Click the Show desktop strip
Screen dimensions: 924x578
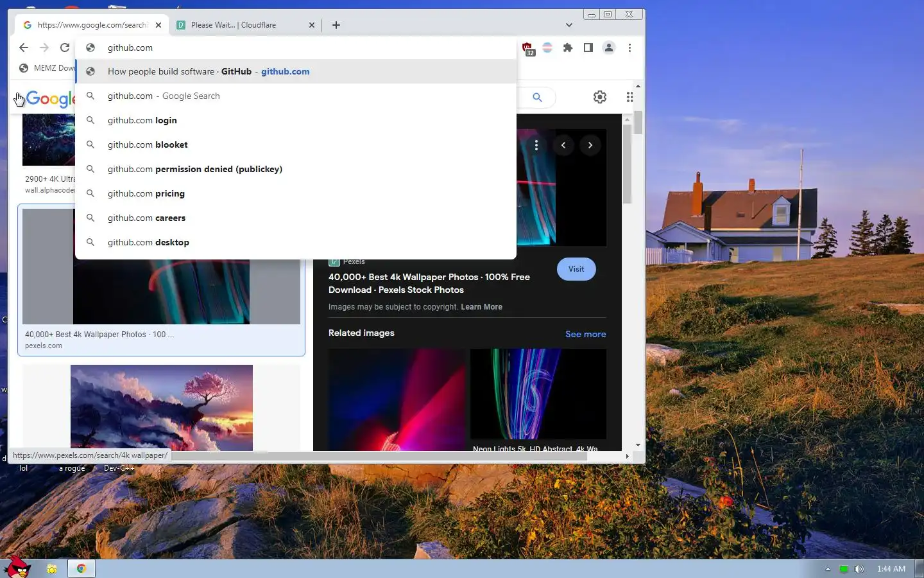[919, 569]
